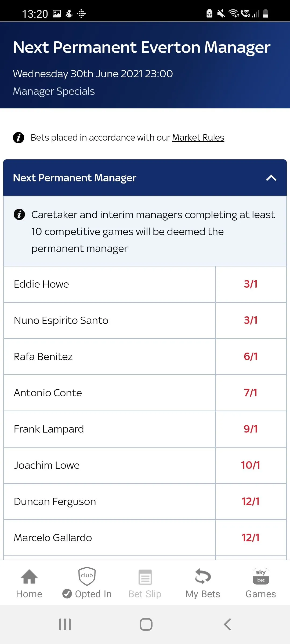Viewport: 290px width, 644px height.
Task: Choose Marcelo Gallardo 12/1 odds
Action: [251, 538]
